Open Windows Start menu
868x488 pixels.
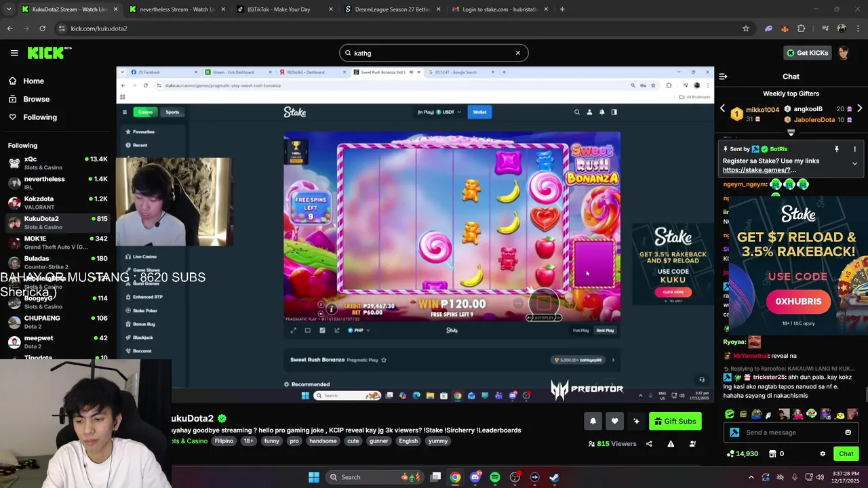314,477
